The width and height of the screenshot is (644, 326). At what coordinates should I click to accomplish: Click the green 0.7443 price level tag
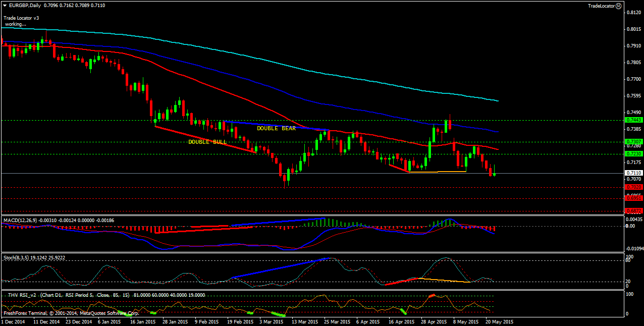pyautogui.click(x=633, y=120)
